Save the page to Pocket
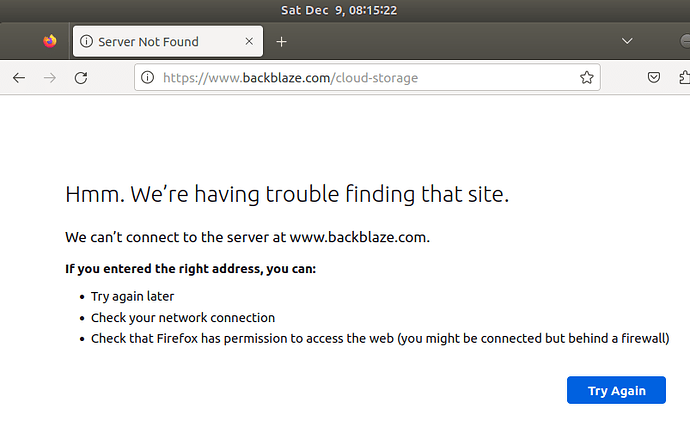 pyautogui.click(x=654, y=78)
